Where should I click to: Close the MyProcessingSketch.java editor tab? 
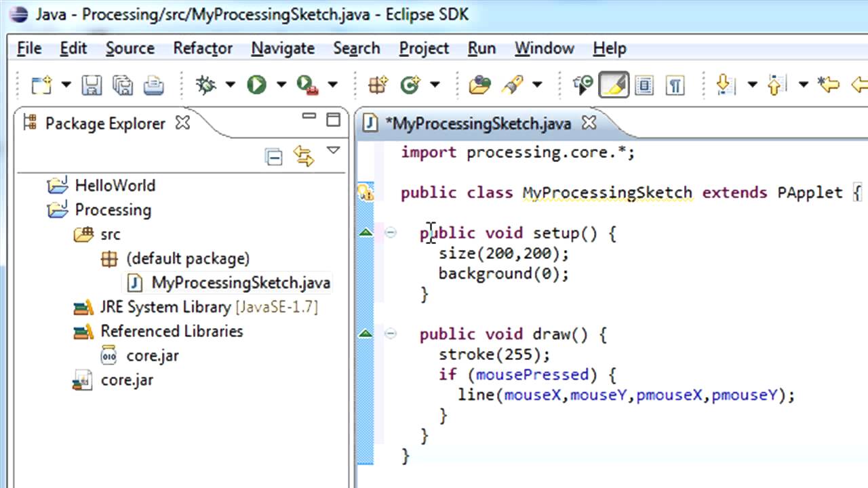click(x=589, y=123)
